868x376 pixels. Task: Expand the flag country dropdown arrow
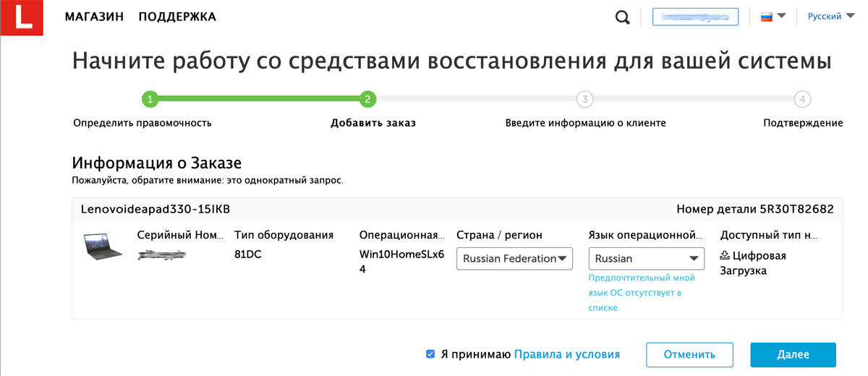coord(781,16)
